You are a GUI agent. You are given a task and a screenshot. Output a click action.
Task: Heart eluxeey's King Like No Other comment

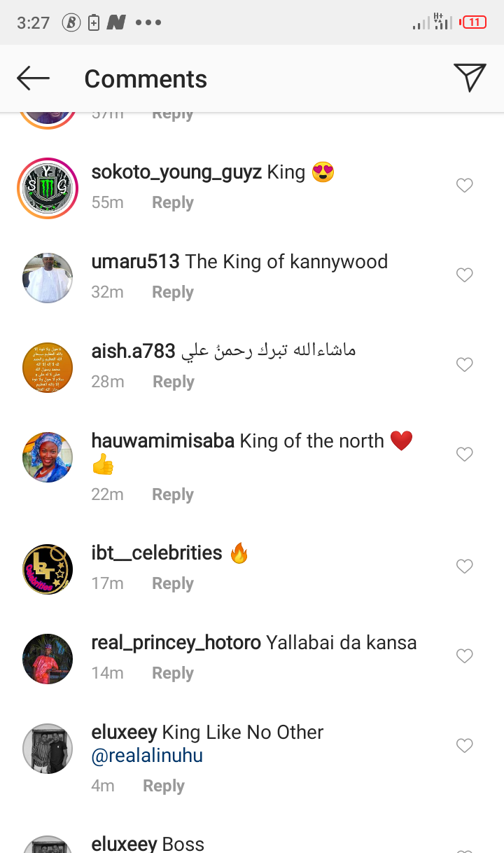pos(464,746)
